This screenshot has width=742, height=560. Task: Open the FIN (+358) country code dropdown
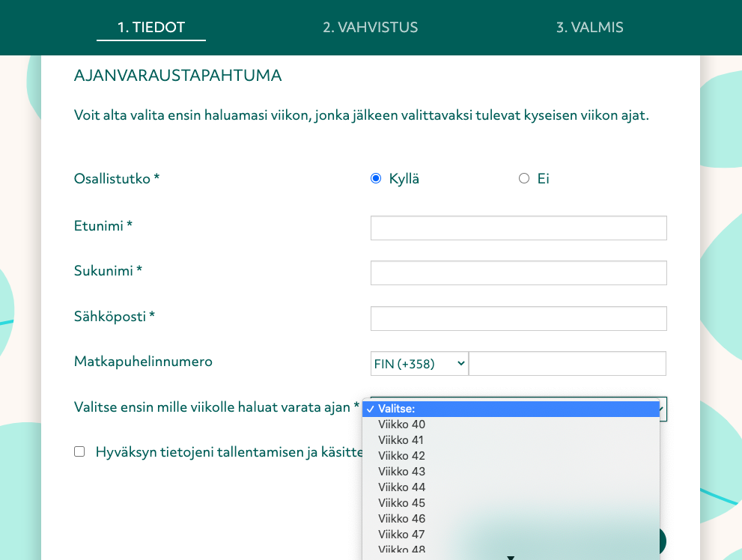pos(419,364)
